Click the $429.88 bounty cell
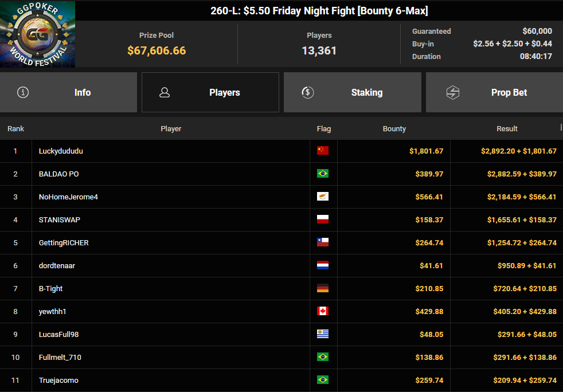This screenshot has width=563, height=392. coord(393,312)
